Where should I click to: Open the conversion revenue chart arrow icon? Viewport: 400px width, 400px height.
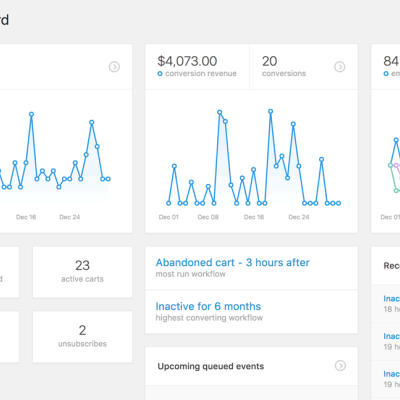pyautogui.click(x=340, y=67)
